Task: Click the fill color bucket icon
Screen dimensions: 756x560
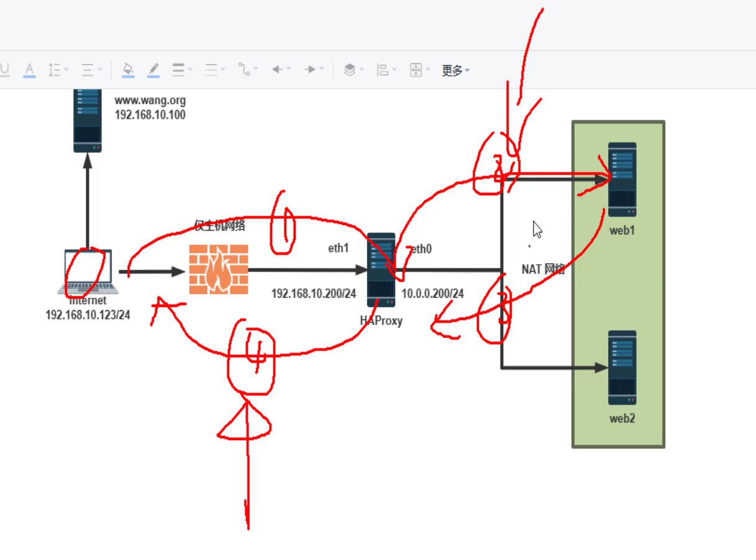Action: tap(128, 70)
